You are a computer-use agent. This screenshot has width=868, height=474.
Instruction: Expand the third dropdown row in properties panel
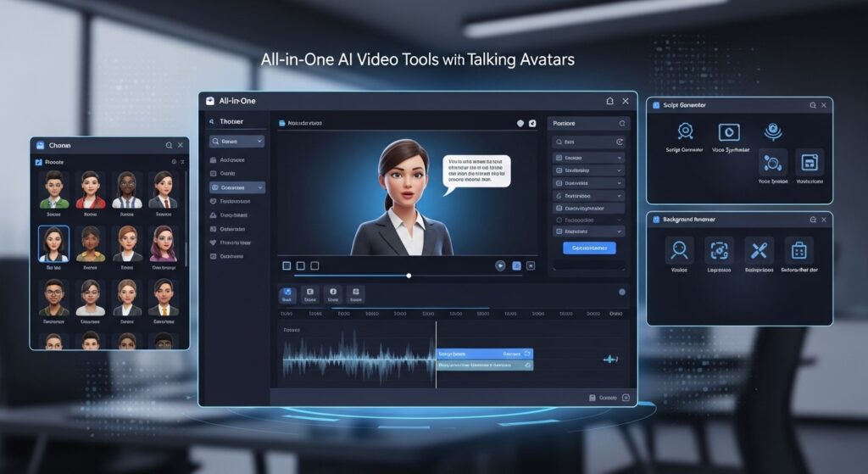588,183
